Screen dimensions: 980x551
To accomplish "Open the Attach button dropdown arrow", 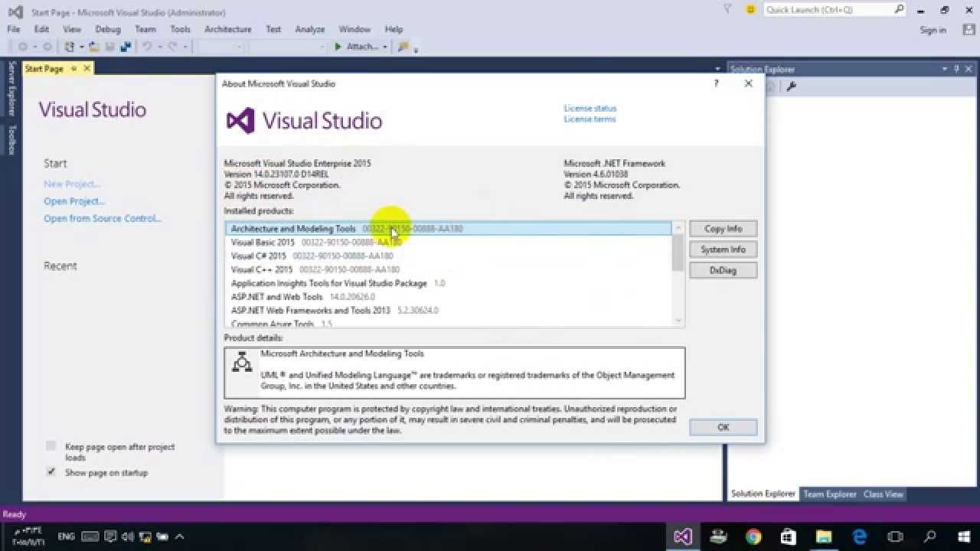I will [x=384, y=47].
